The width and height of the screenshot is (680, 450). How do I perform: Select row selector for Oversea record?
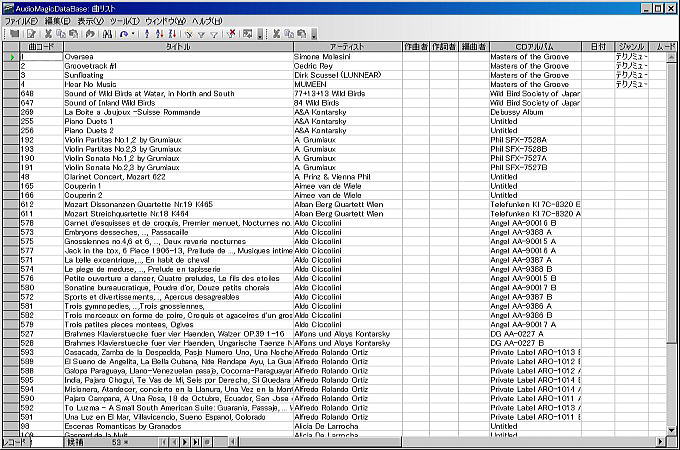click(11, 57)
